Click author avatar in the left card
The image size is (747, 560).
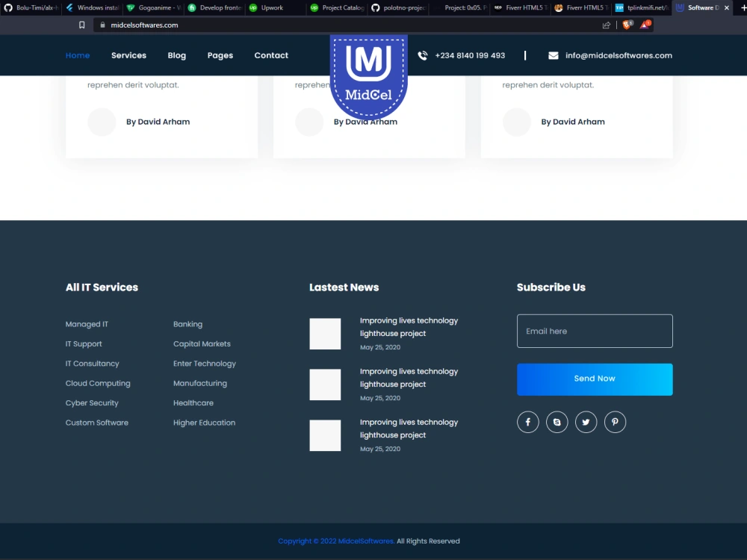click(102, 122)
